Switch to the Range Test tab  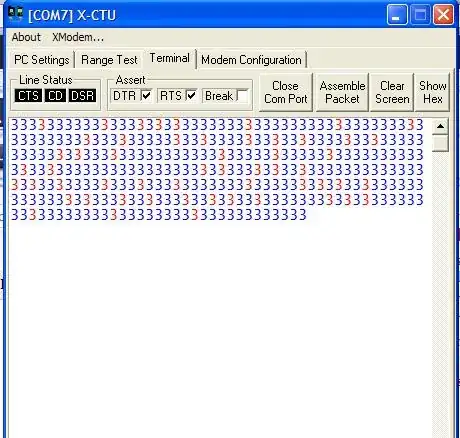(109, 60)
